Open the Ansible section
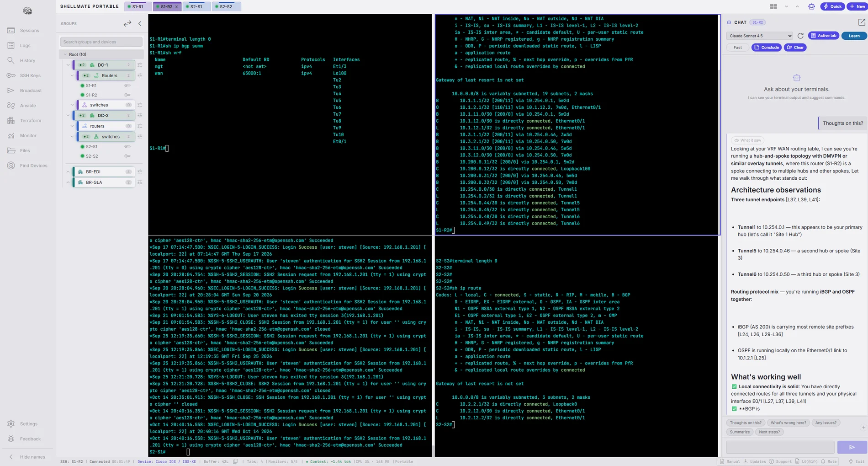Image resolution: width=868 pixels, height=466 pixels. (22, 106)
